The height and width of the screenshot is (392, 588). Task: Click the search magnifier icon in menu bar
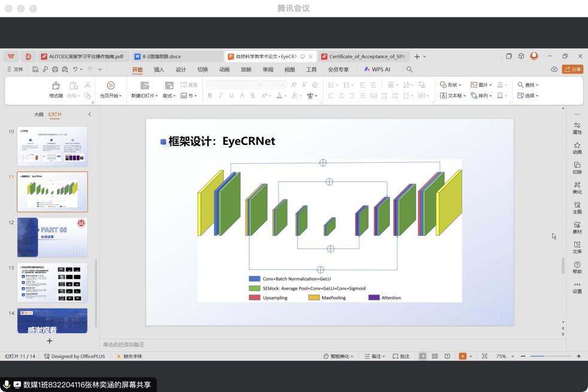click(410, 69)
